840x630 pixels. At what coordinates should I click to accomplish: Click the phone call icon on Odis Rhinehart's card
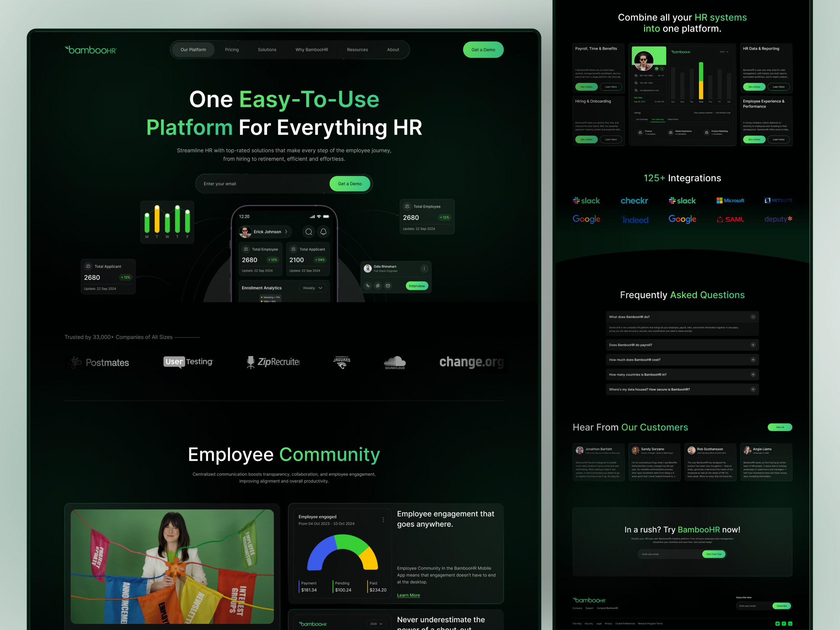pos(368,286)
